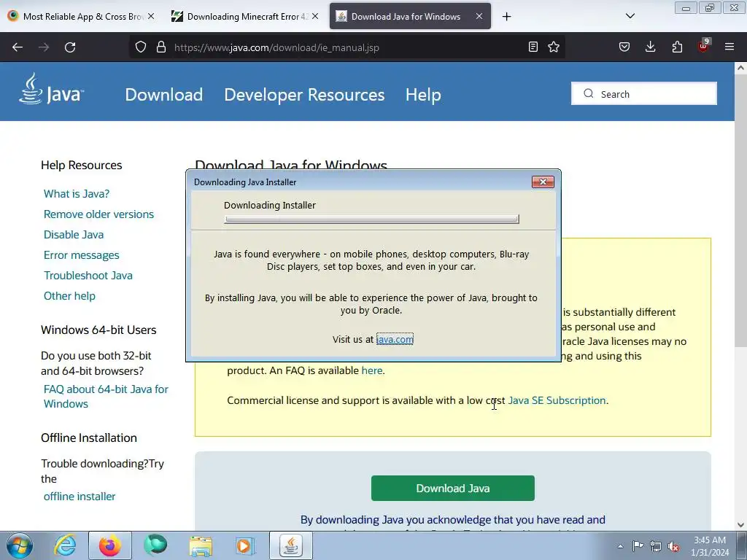Click the green Download Java button

(x=452, y=488)
